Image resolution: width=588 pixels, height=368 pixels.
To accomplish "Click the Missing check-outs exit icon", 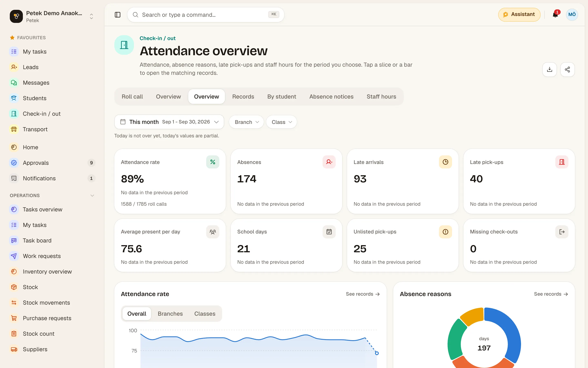I will 562,232.
